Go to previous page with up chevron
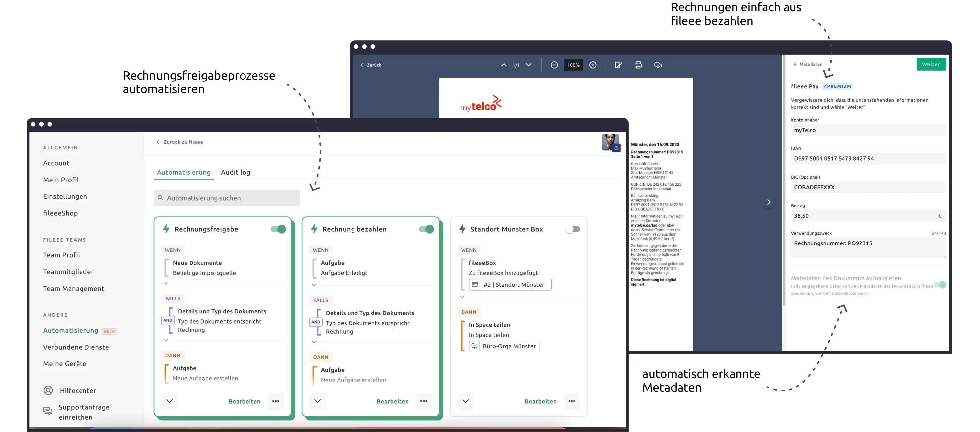This screenshot has height=432, width=980. pos(504,65)
